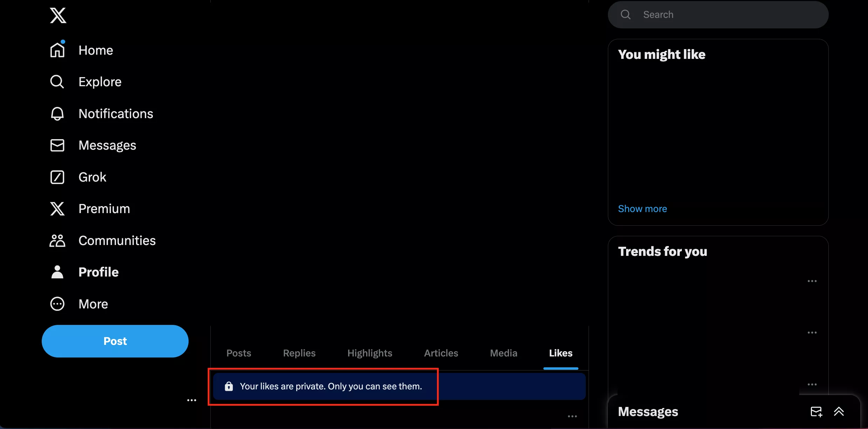Open Premium X icon in sidebar
This screenshot has height=429, width=868.
pos(57,209)
